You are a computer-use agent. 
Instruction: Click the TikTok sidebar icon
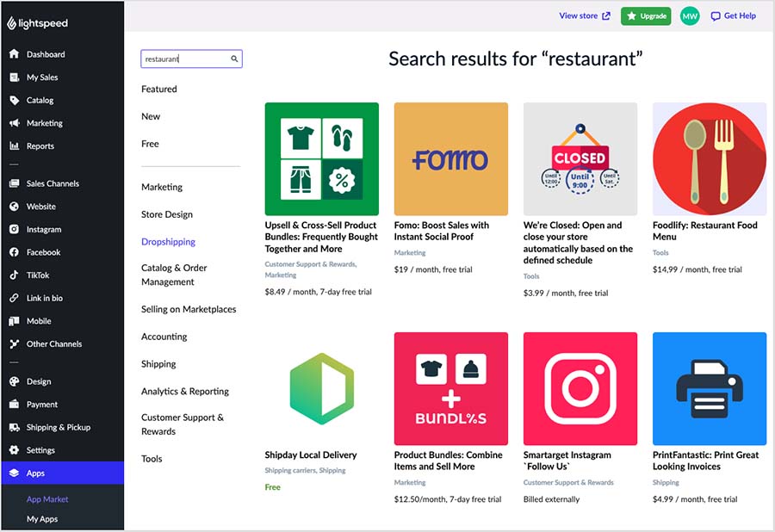click(x=14, y=275)
